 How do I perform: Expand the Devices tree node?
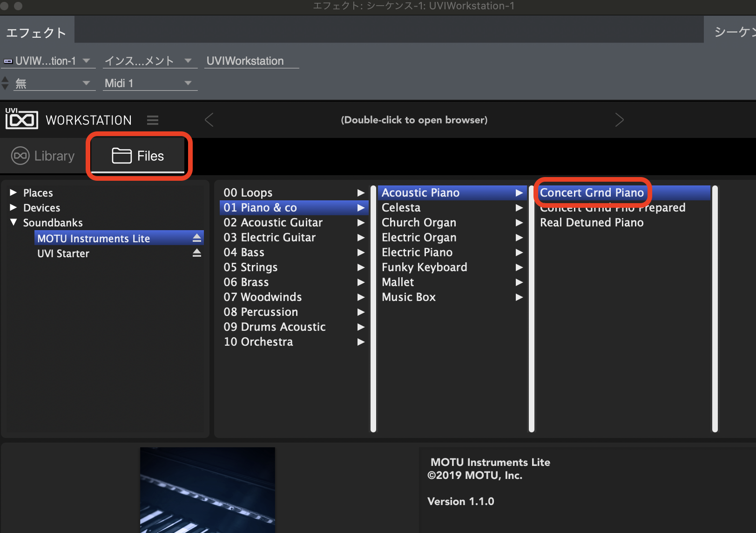pos(13,207)
